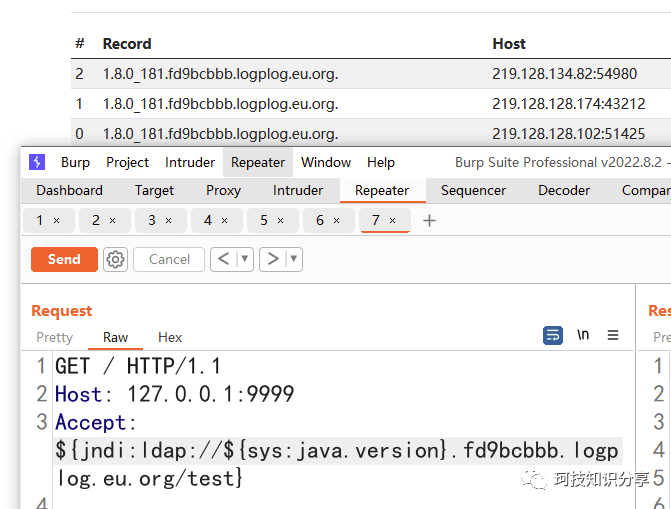This screenshot has height=509, width=671.
Task: Switch Request view to Hex
Action: coord(170,337)
